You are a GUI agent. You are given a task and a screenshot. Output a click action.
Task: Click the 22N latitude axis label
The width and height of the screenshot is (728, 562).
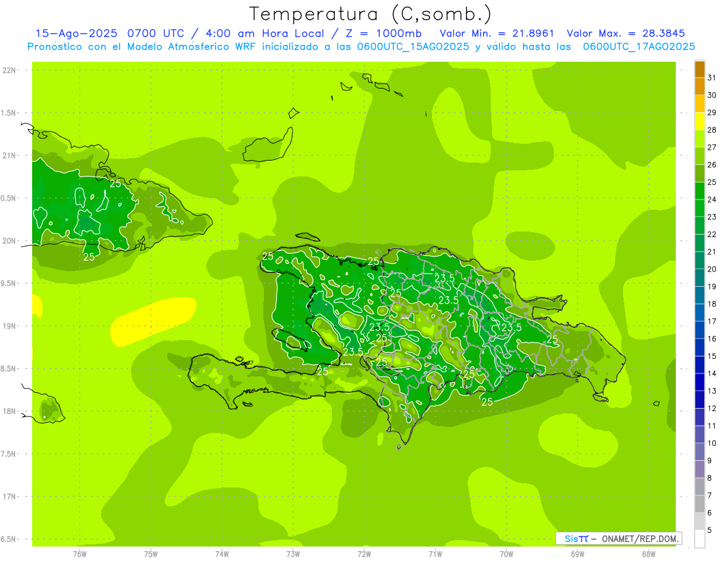tap(10, 70)
